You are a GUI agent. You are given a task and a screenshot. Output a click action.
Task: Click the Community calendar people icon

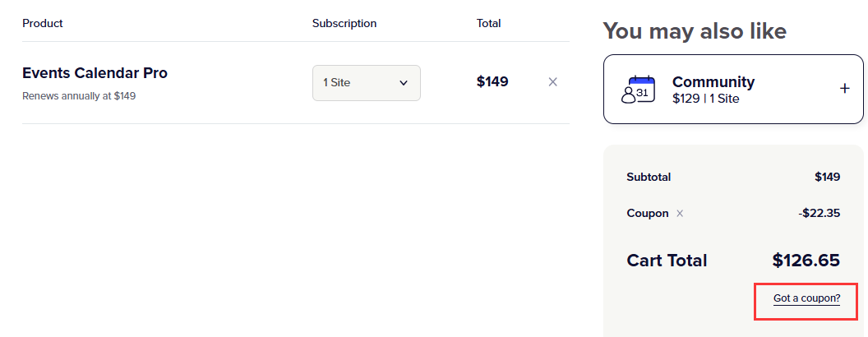pos(639,90)
